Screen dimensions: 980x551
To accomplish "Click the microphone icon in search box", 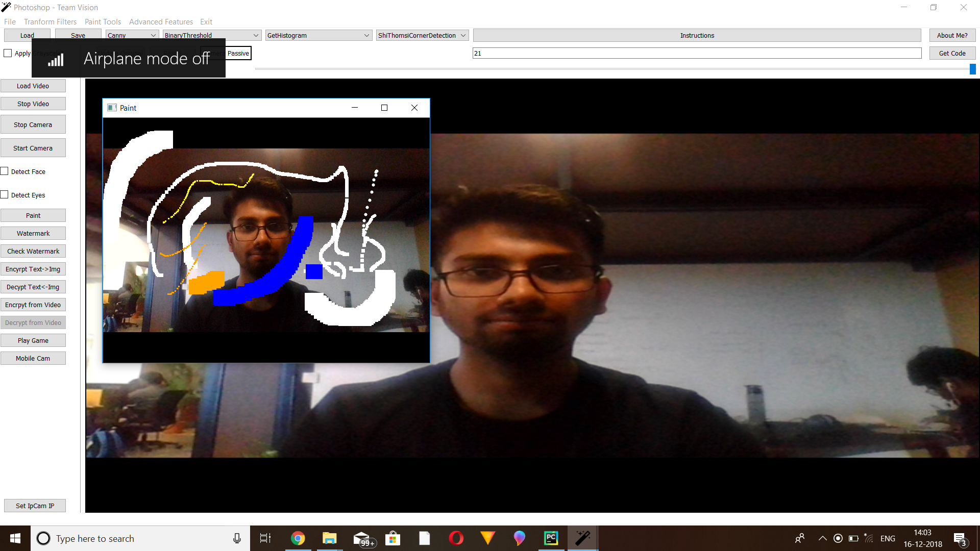I will pyautogui.click(x=237, y=538).
